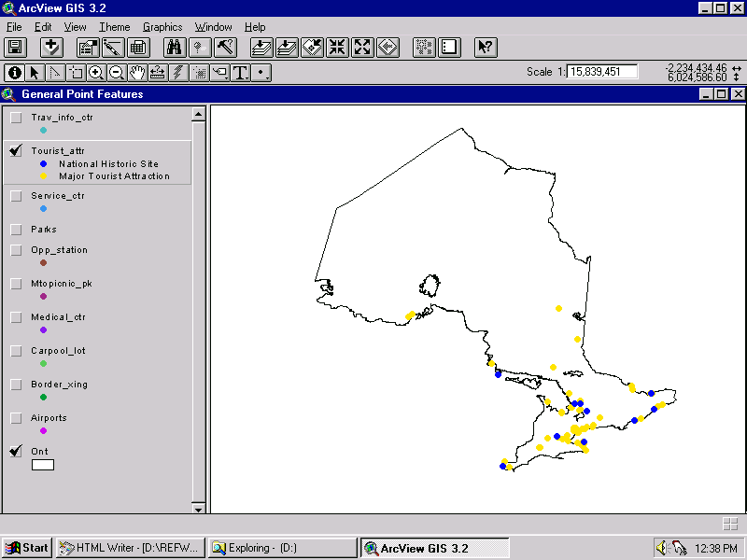This screenshot has height=560, width=747.
Task: Enable the Medical_ctr theme checkbox
Action: click(x=16, y=317)
